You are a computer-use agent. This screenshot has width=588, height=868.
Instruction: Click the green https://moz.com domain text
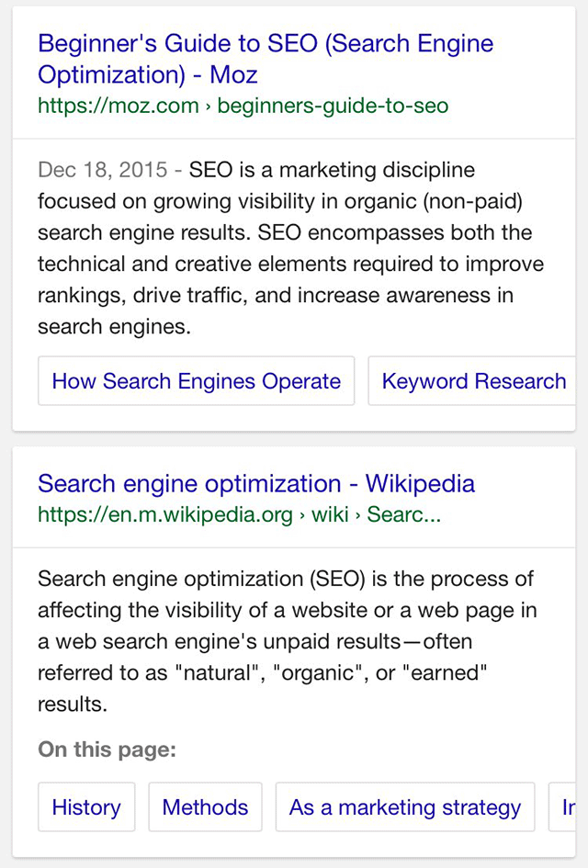click(x=118, y=106)
